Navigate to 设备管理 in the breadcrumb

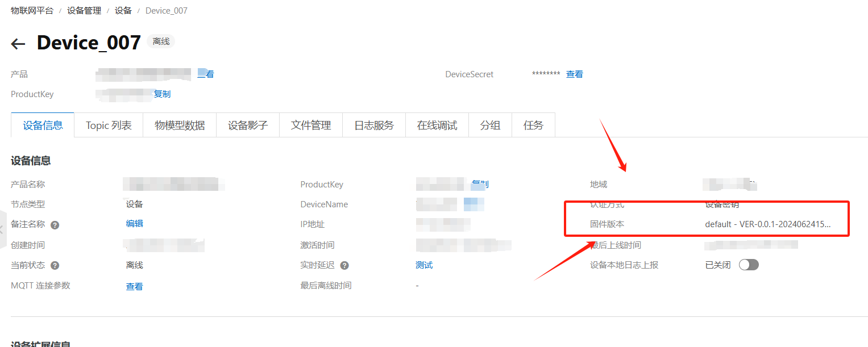click(x=84, y=10)
